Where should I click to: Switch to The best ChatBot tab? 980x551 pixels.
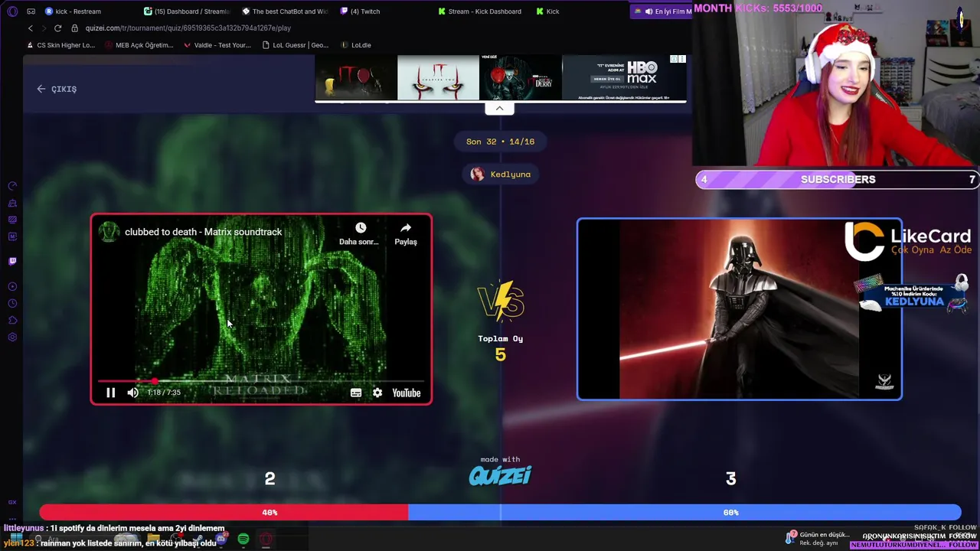286,11
